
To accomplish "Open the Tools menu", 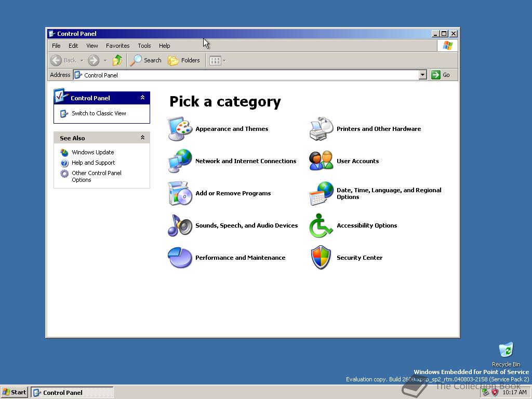I will point(144,46).
